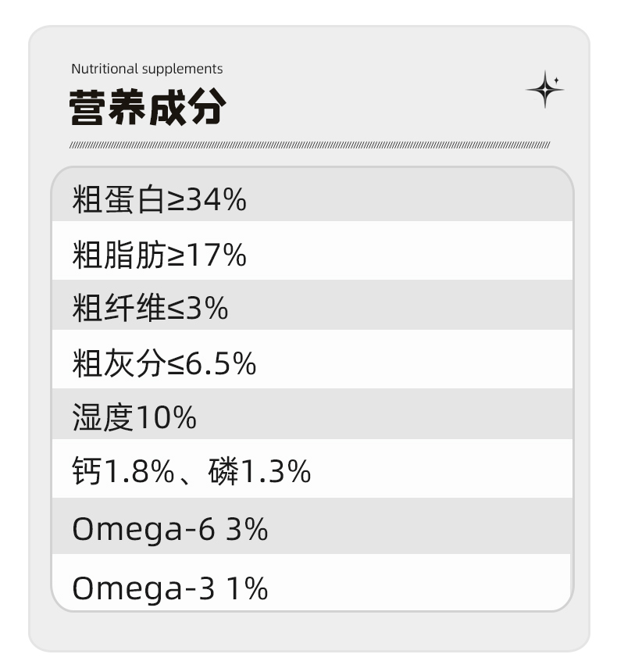Click the 6.5% ash percentage
Viewport: 617px width, 672px height.
[x=221, y=363]
